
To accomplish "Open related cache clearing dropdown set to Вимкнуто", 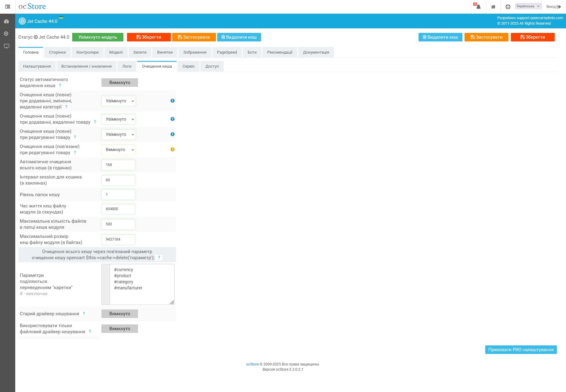I will (119, 150).
